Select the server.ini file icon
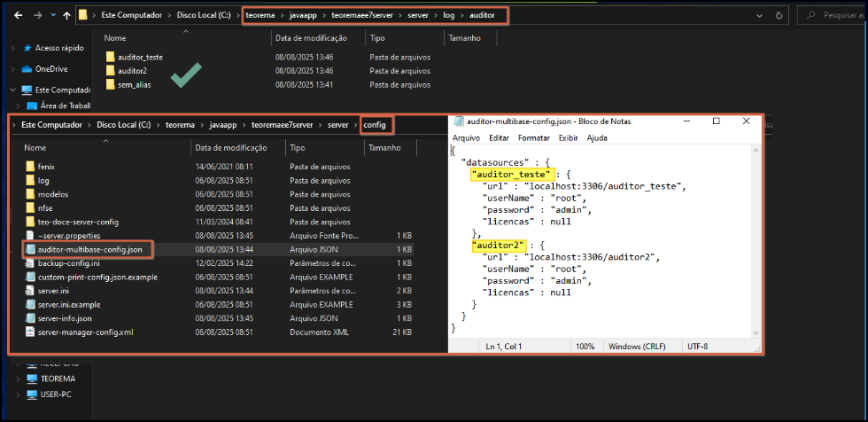 [30, 291]
